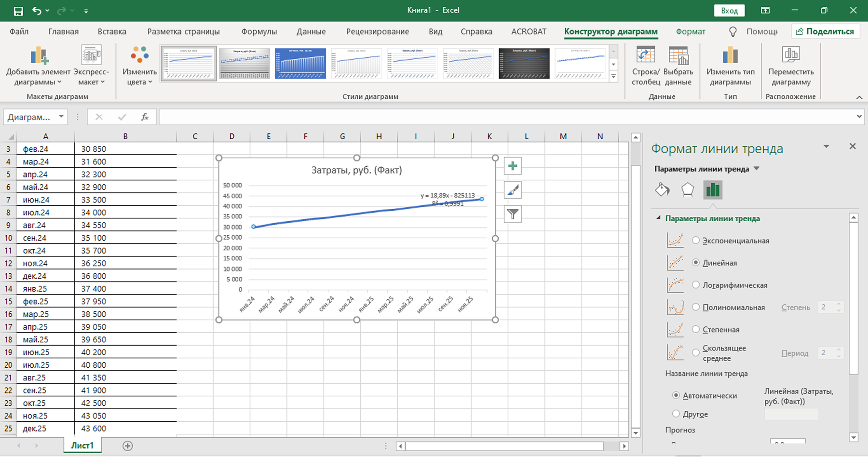
Task: Expand the Name Box dropdown
Action: click(x=61, y=117)
